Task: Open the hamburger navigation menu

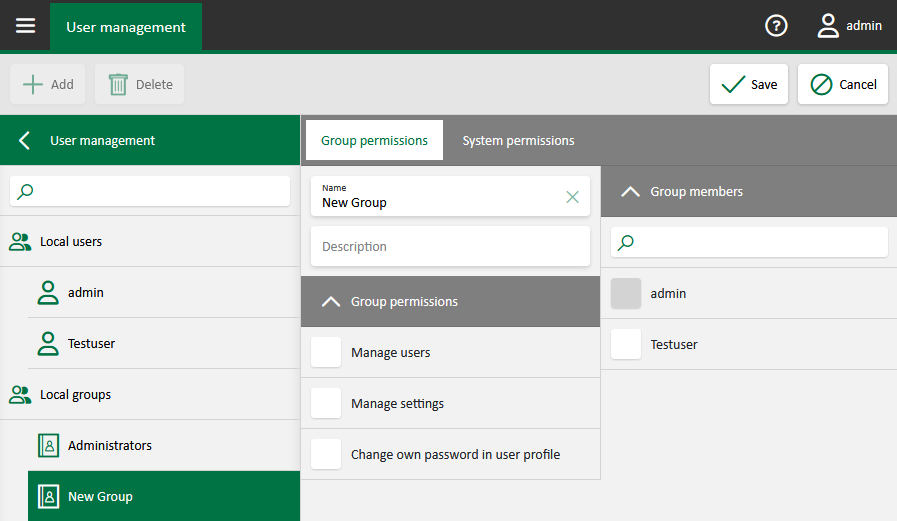Action: 25,26
